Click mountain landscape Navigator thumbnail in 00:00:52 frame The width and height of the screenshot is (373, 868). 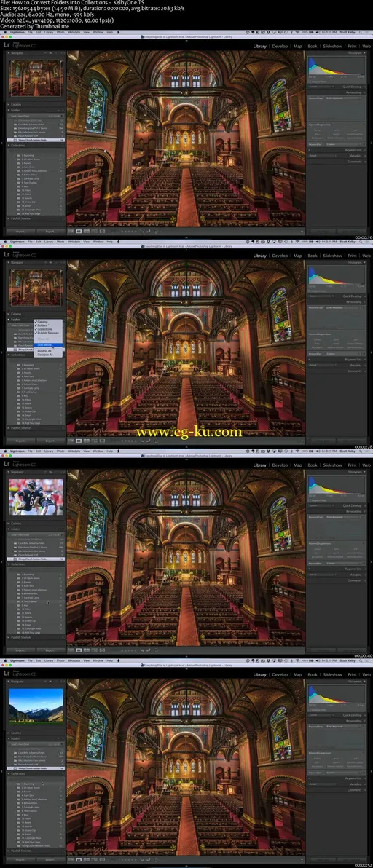pyautogui.click(x=36, y=705)
